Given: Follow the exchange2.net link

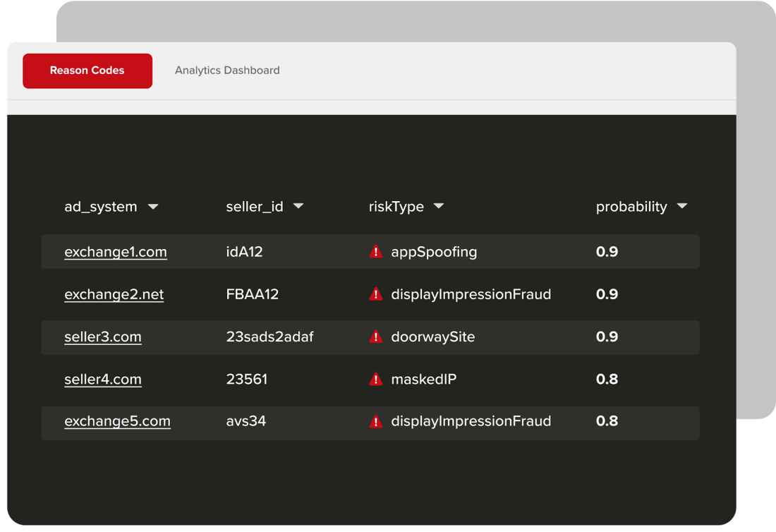Looking at the screenshot, I should [x=114, y=294].
